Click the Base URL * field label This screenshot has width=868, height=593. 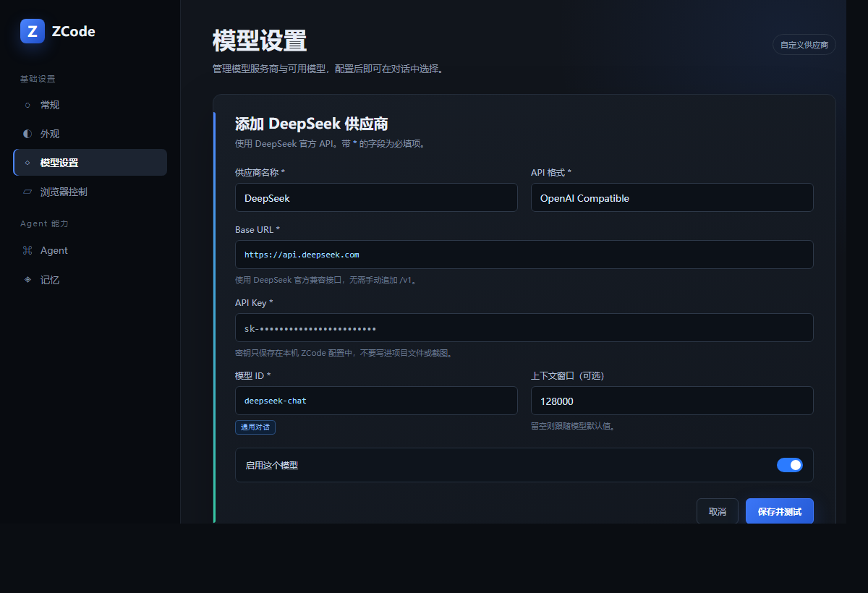tap(258, 229)
